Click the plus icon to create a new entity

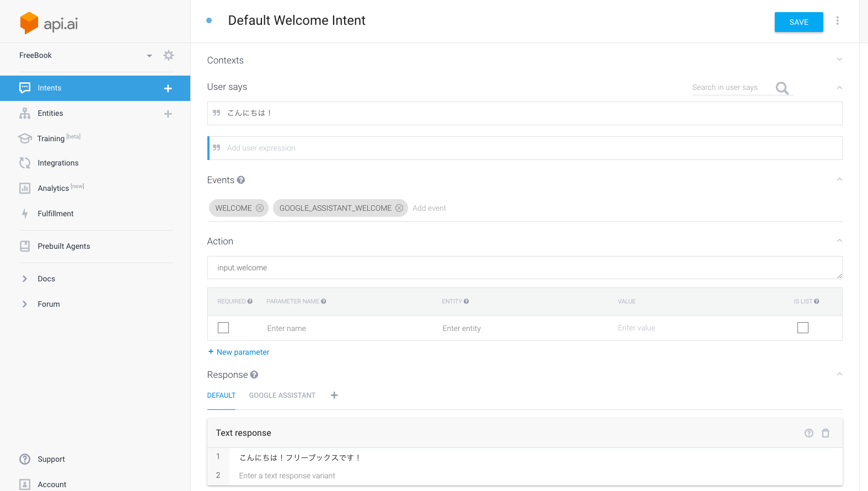[x=168, y=114]
